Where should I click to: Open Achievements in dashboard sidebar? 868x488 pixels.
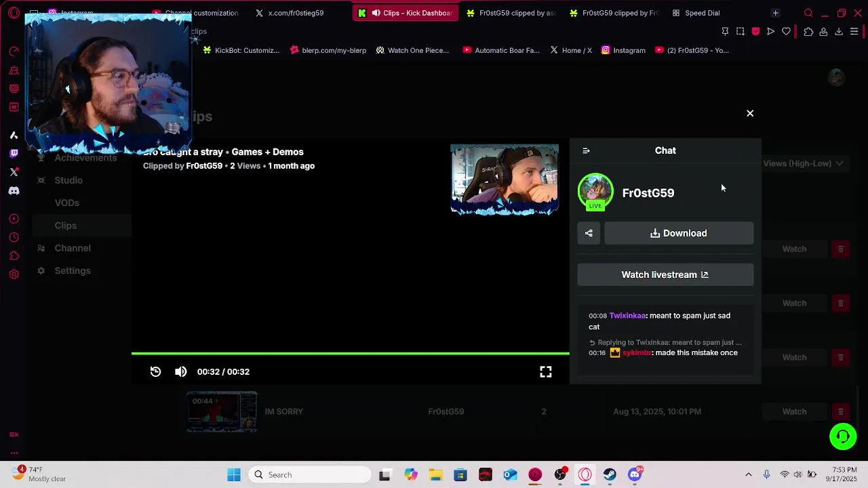85,158
